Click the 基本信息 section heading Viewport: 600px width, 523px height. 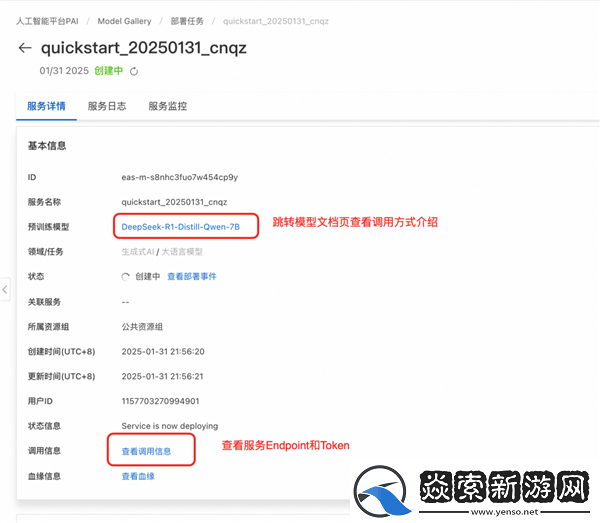click(47, 146)
